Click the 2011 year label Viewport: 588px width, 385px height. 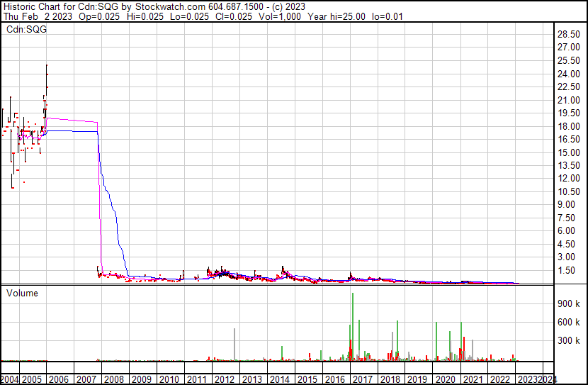197,379
